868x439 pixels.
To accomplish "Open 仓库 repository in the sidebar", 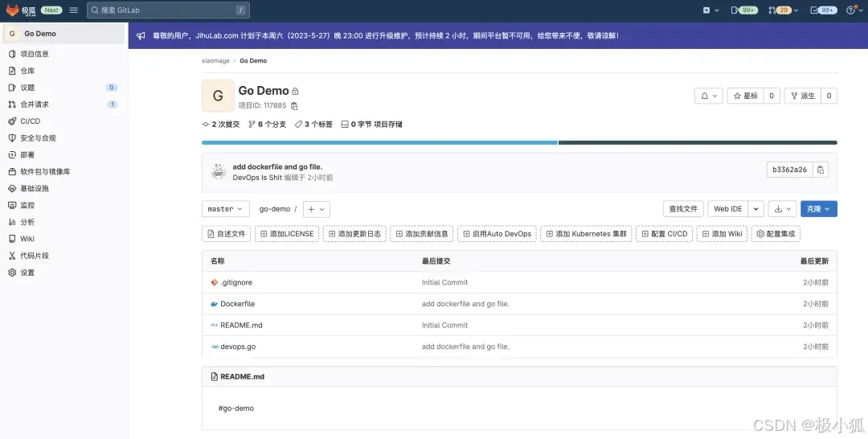I will (x=27, y=71).
